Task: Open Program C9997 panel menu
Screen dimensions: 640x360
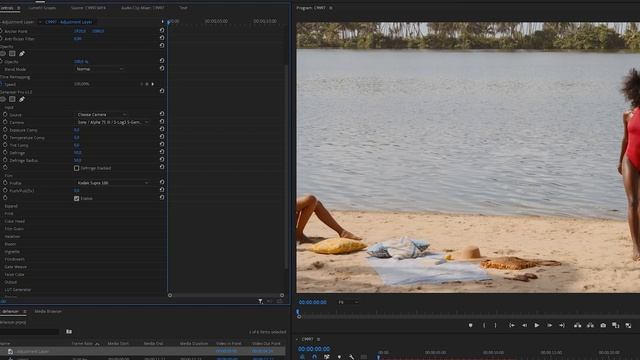Action: [331, 8]
